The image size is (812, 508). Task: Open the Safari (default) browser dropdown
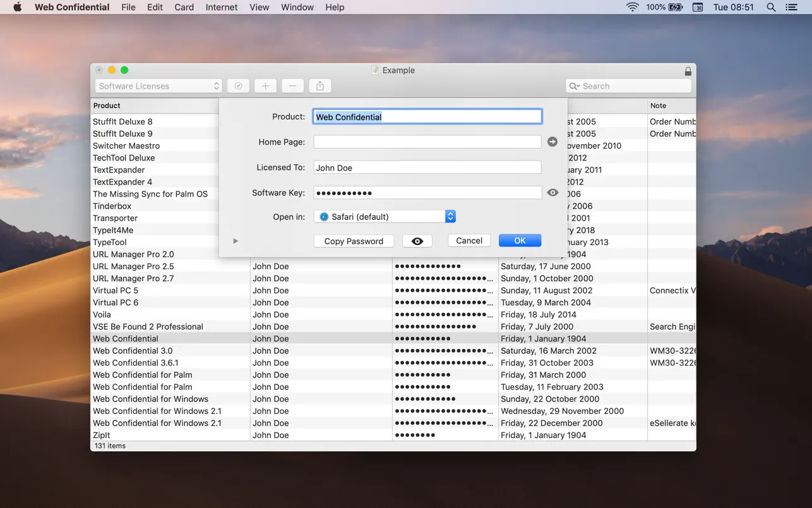[x=385, y=217]
